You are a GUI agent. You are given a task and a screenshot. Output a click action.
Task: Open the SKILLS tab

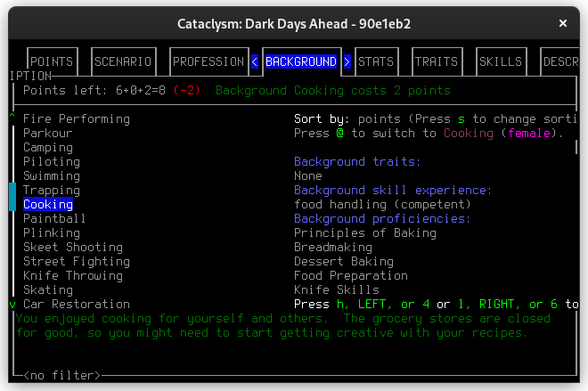pyautogui.click(x=501, y=61)
